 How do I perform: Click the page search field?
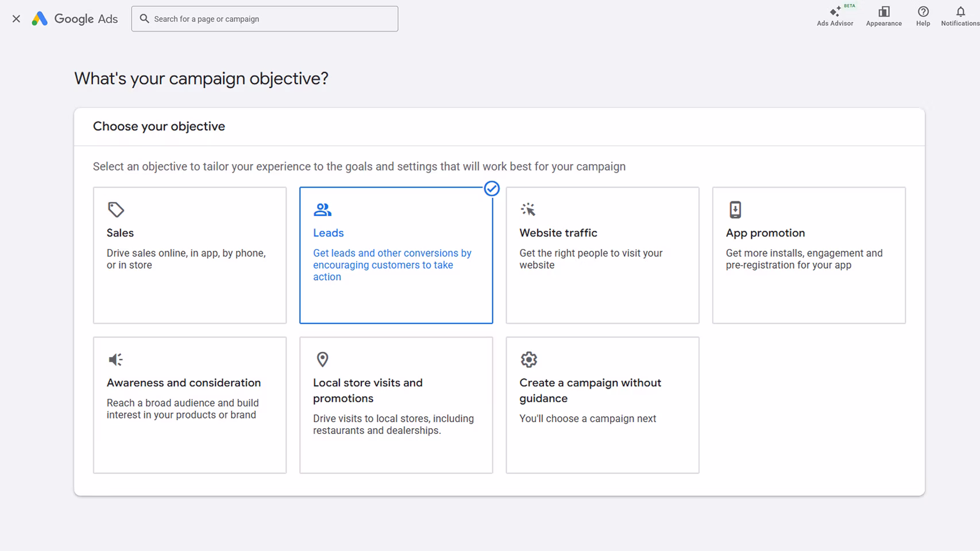click(264, 18)
